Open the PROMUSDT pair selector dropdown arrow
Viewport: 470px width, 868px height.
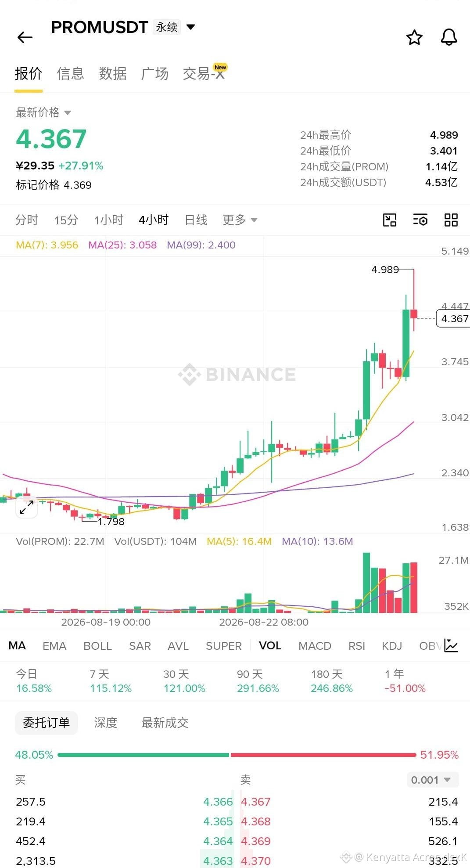[x=190, y=27]
